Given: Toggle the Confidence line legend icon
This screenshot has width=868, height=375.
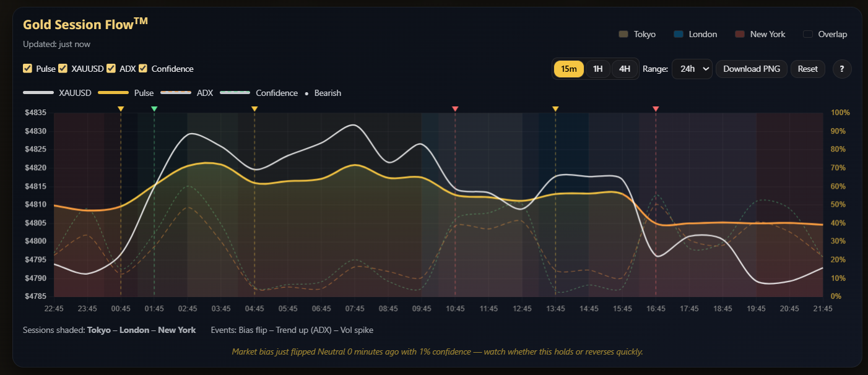Looking at the screenshot, I should 235,92.
